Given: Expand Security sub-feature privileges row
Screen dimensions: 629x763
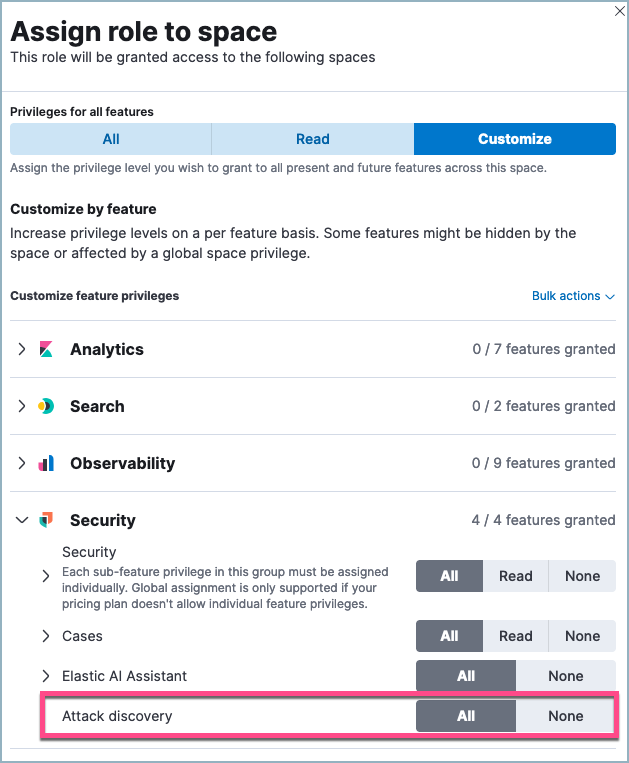Looking at the screenshot, I should pyautogui.click(x=46, y=576).
